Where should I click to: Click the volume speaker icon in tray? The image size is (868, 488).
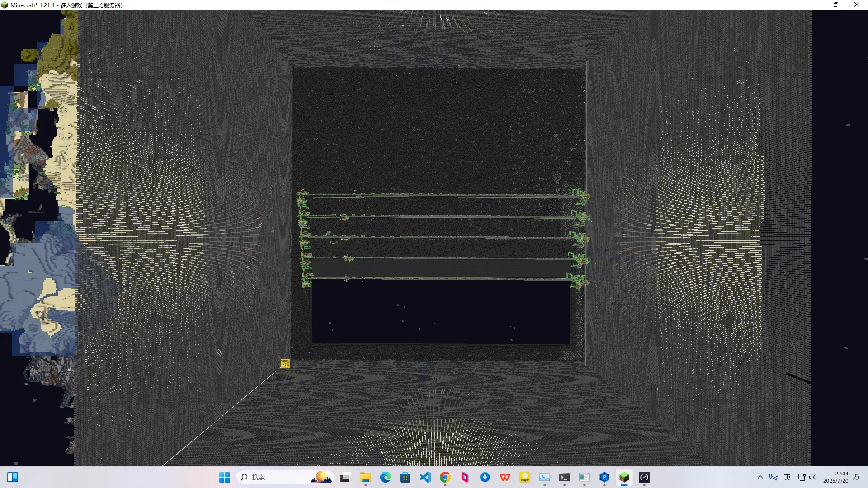tap(812, 477)
